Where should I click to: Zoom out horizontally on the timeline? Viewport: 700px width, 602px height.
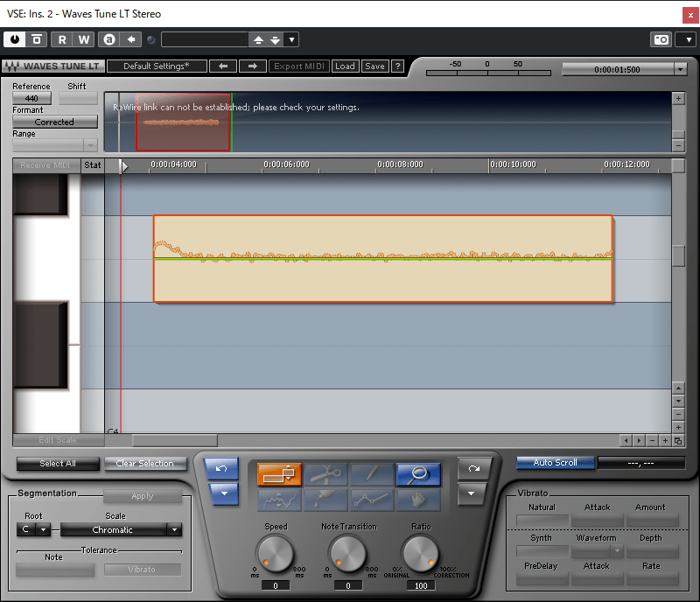click(x=652, y=441)
